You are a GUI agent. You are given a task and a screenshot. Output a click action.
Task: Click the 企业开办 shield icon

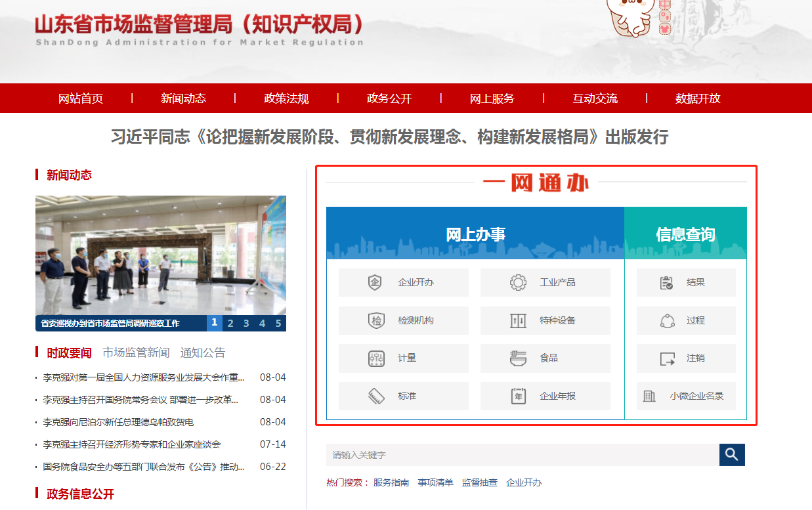coord(375,283)
